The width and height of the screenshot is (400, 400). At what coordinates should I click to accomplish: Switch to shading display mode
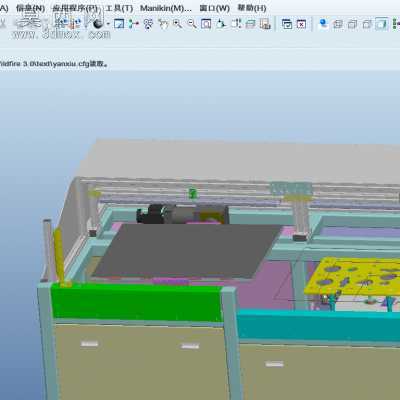point(382,24)
